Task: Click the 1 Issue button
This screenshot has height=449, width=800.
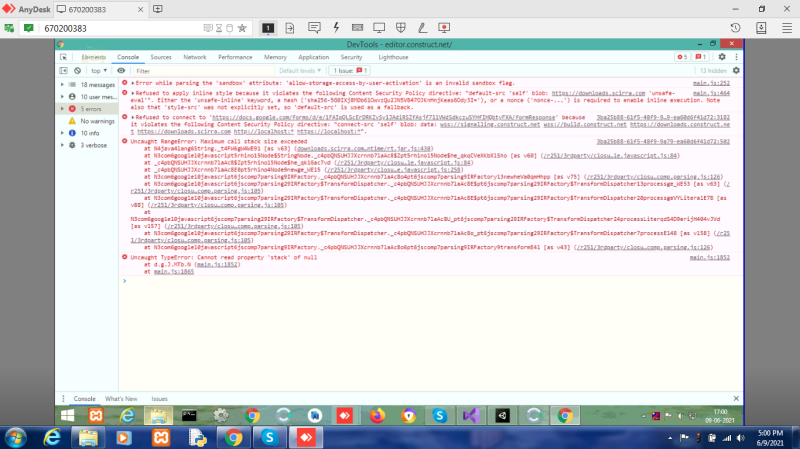Action: point(350,70)
